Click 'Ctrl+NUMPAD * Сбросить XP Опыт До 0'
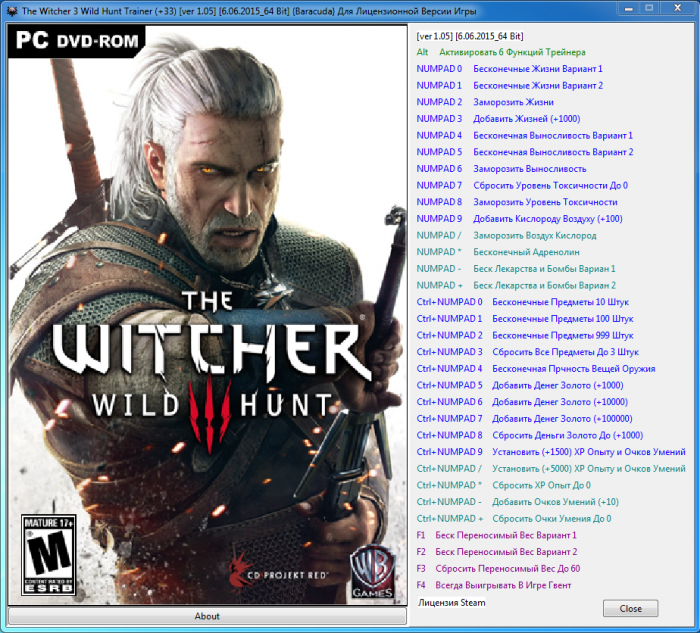The height and width of the screenshot is (633, 700). coord(504,485)
